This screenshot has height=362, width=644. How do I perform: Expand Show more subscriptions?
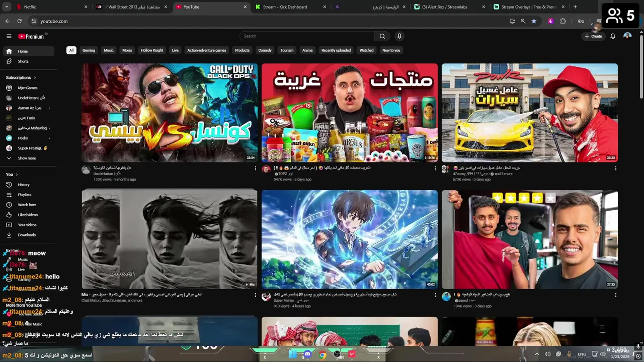click(x=28, y=158)
